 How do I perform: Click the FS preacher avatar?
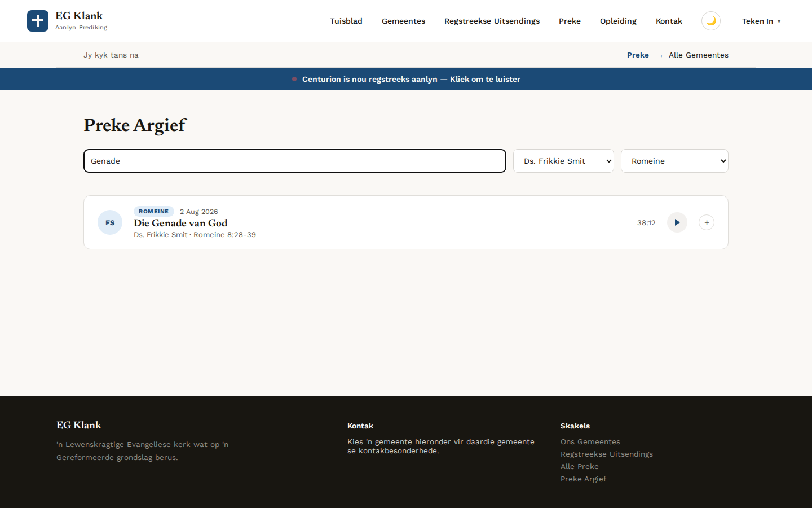[x=110, y=222]
